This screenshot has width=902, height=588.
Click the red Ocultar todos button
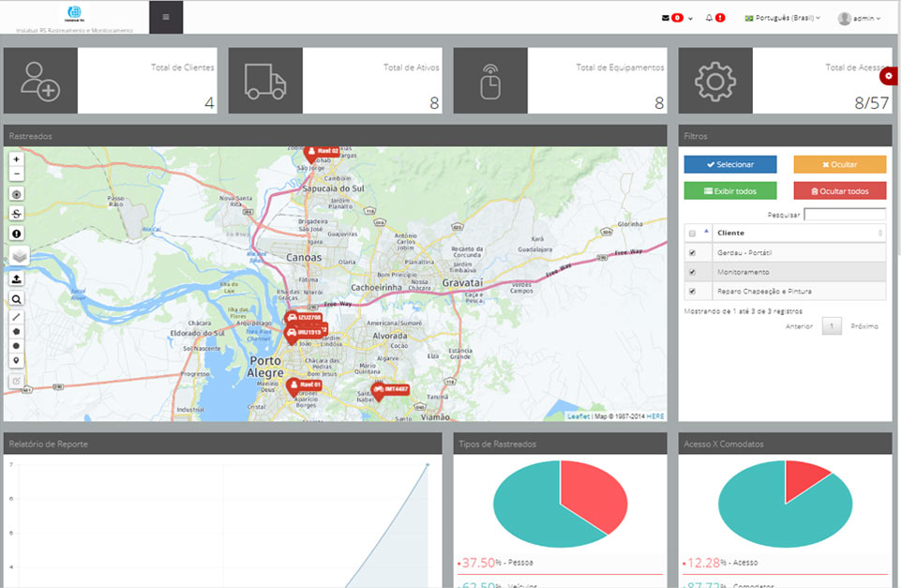[839, 191]
